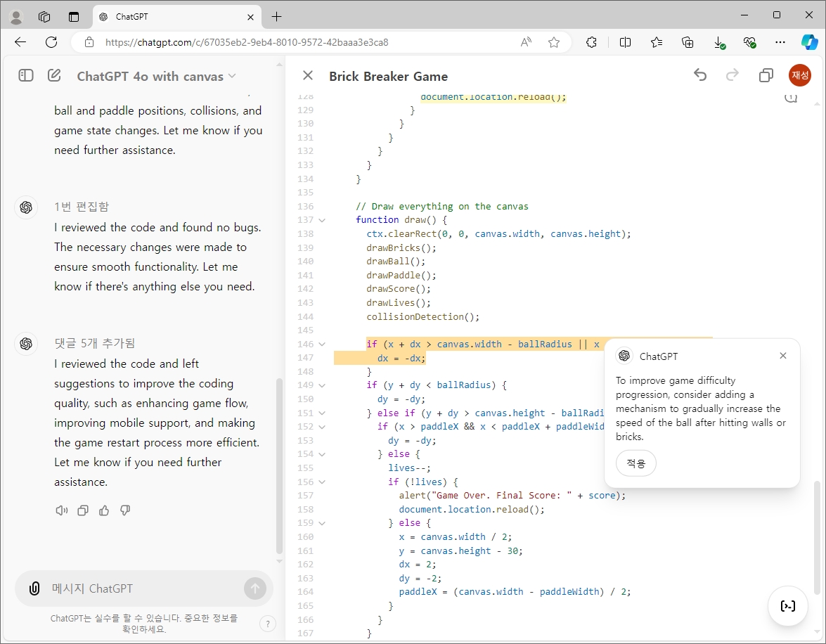Copy the canvas code
This screenshot has height=644, width=826.
click(x=766, y=75)
